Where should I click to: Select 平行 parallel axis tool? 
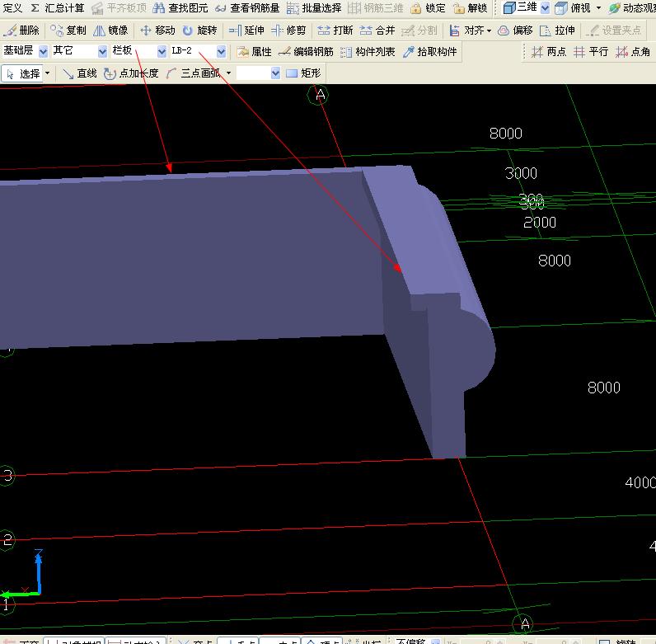coord(591,51)
